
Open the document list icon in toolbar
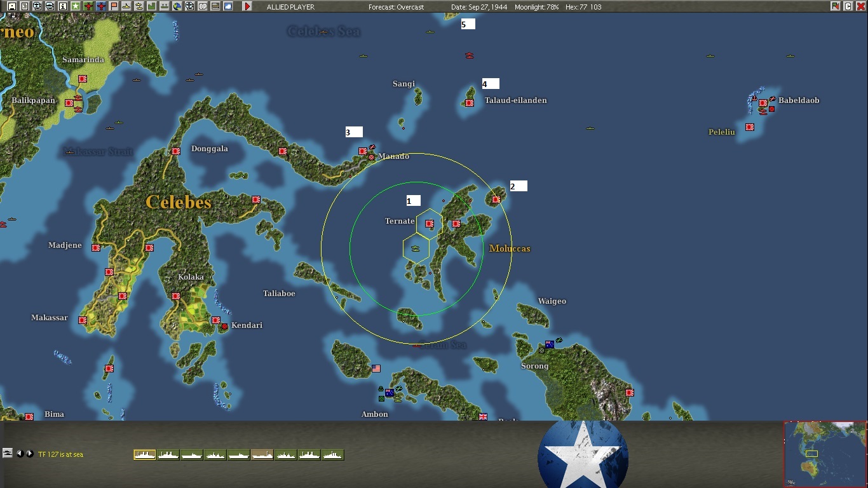(24, 6)
